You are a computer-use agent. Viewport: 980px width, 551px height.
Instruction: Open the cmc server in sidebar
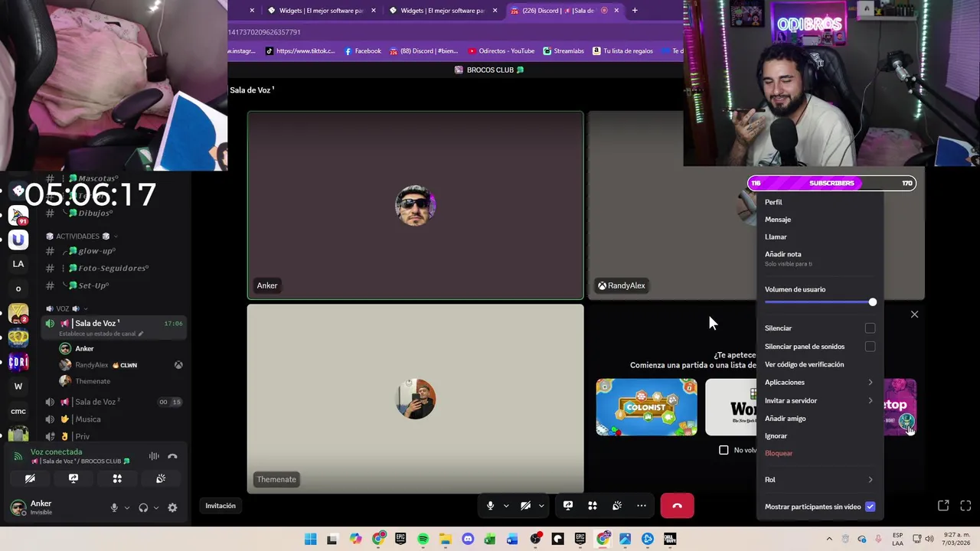tap(18, 411)
